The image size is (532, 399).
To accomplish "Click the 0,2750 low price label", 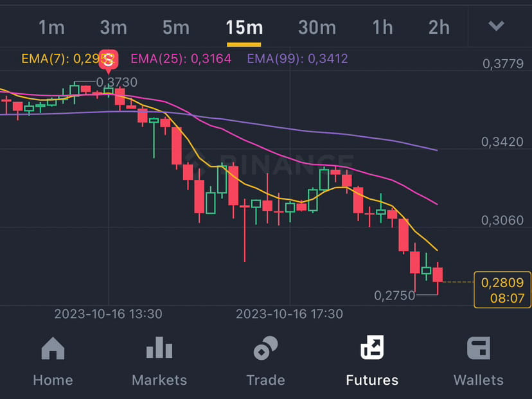I will pos(395,296).
